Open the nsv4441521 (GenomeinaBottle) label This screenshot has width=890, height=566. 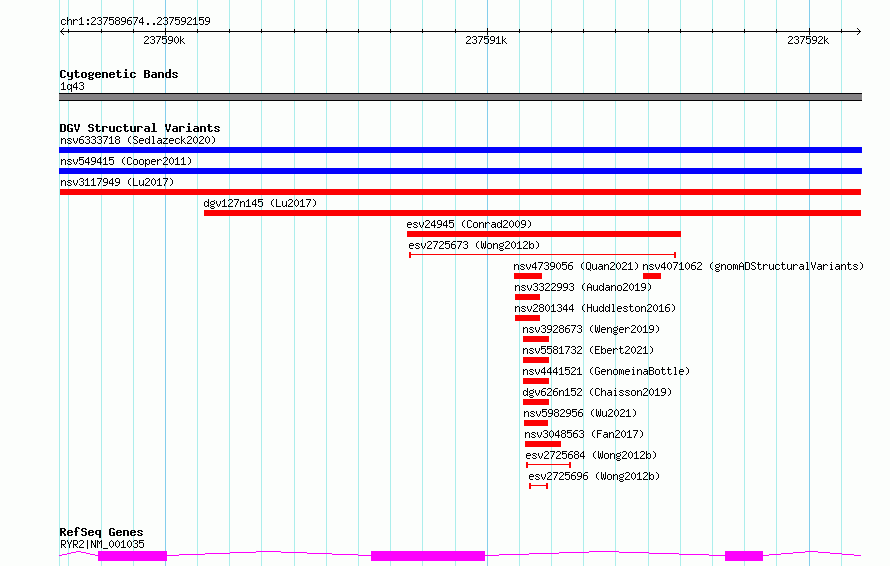coord(606,371)
